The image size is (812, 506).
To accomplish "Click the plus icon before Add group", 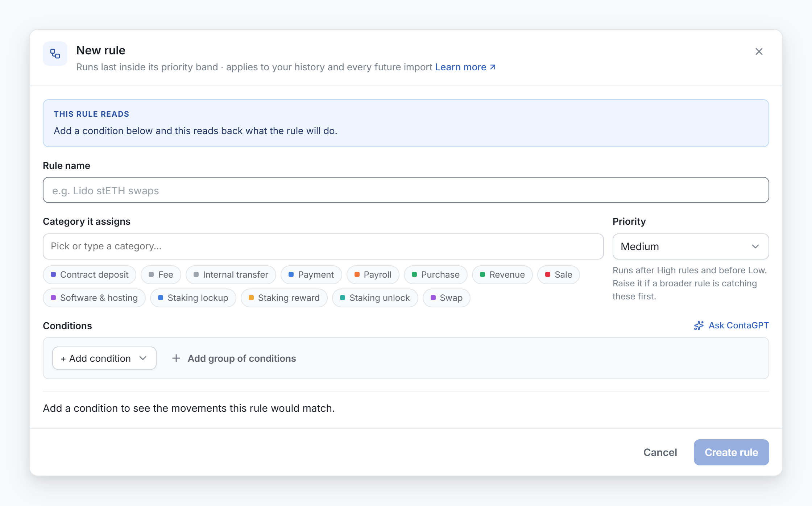I will [176, 358].
